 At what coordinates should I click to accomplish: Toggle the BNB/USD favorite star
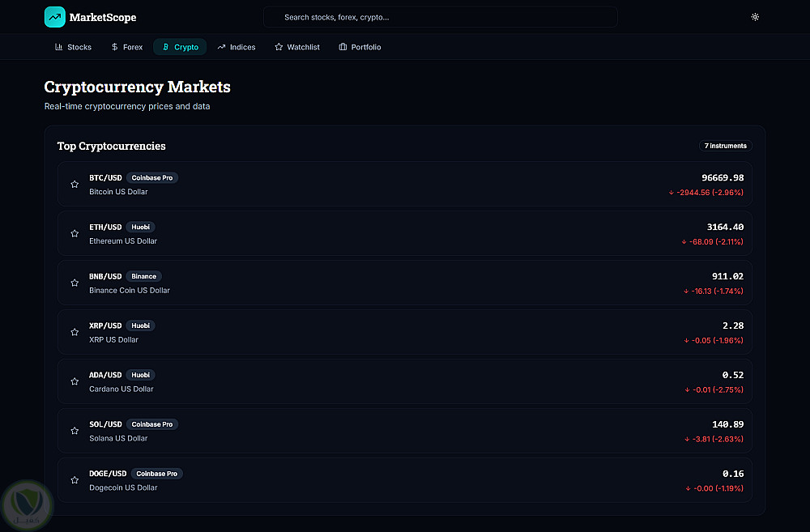[x=75, y=283]
